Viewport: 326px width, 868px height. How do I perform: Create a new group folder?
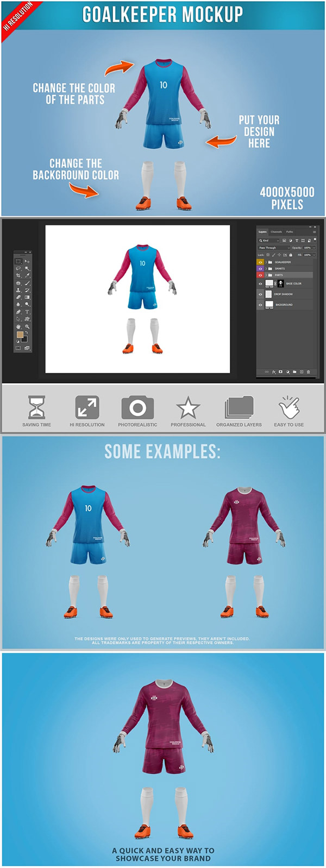point(294,372)
